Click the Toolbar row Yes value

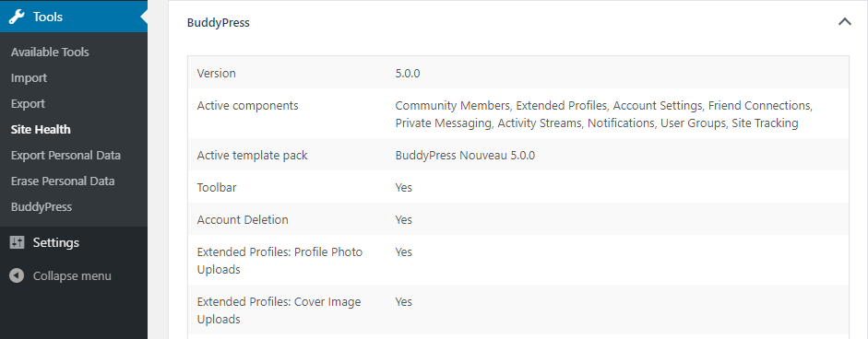click(403, 188)
